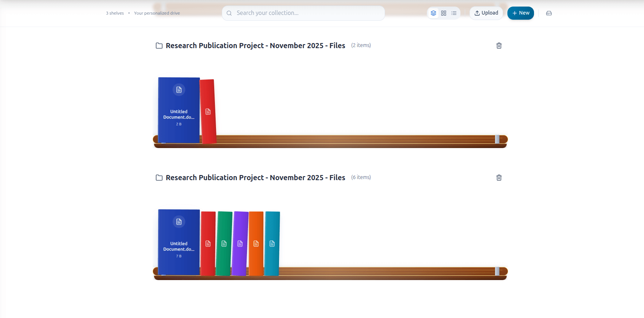The image size is (644, 318).
Task: Select the red book on second shelf
Action: coord(208,244)
